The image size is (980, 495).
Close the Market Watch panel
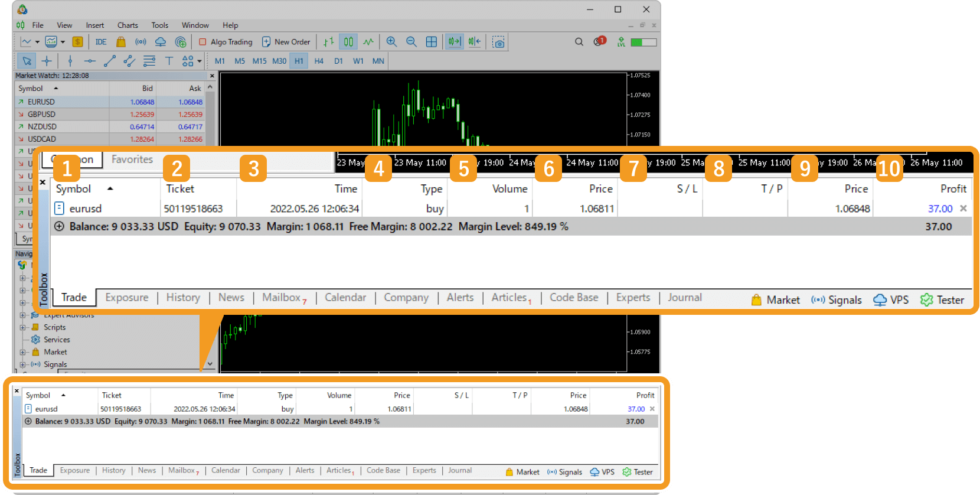point(212,76)
